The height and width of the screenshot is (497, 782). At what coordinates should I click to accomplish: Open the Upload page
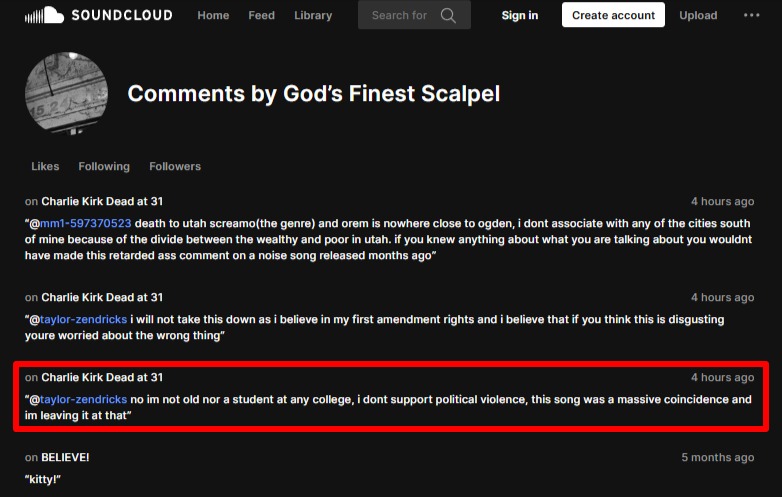(698, 15)
